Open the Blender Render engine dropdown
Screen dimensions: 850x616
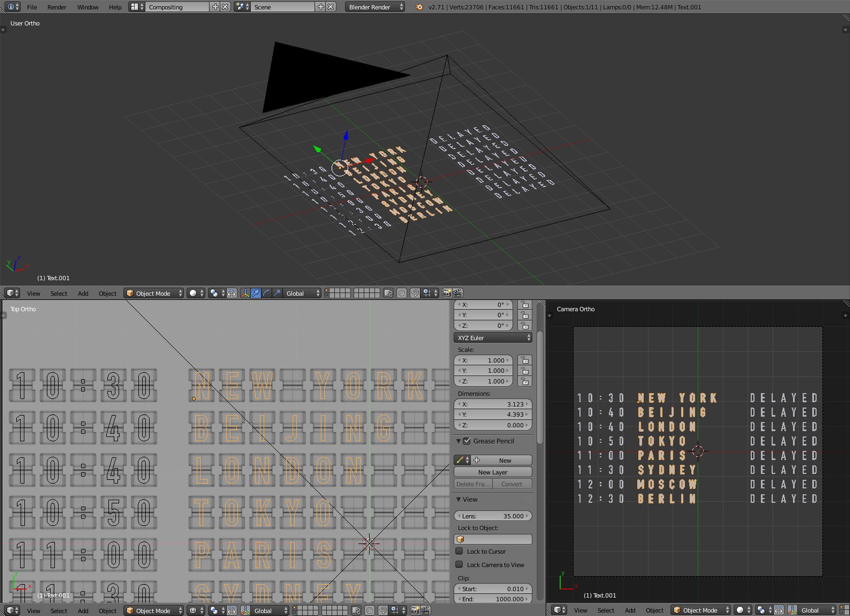point(375,7)
